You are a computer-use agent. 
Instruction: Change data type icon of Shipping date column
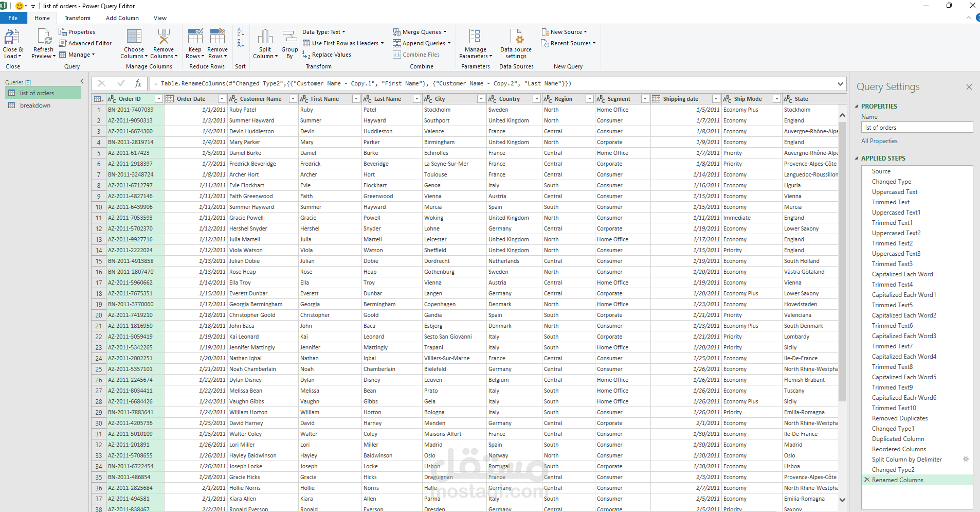coord(656,99)
